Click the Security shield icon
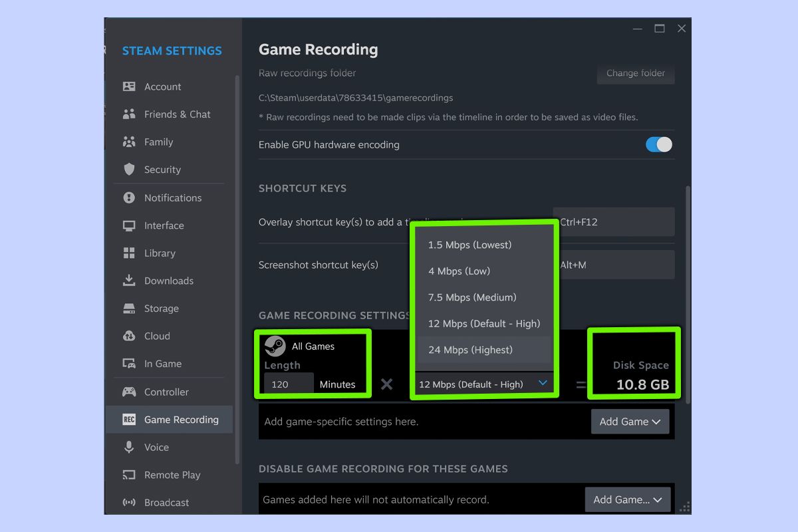Screen dimensions: 798x532 tap(129, 170)
